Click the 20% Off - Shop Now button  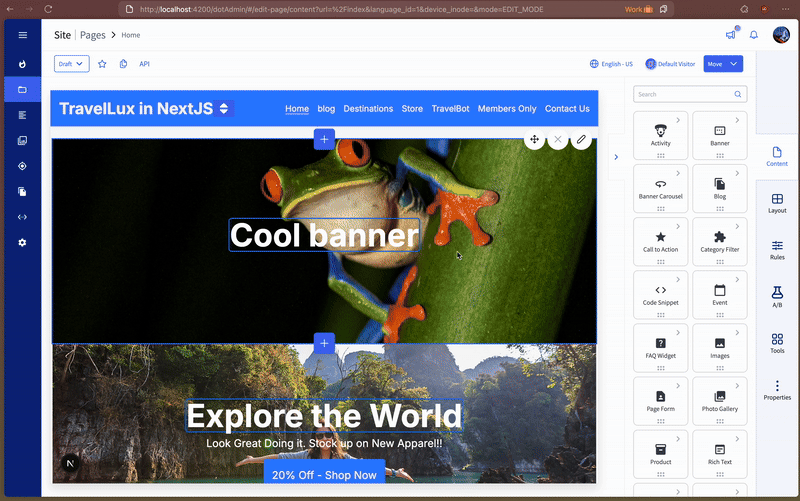(x=324, y=475)
